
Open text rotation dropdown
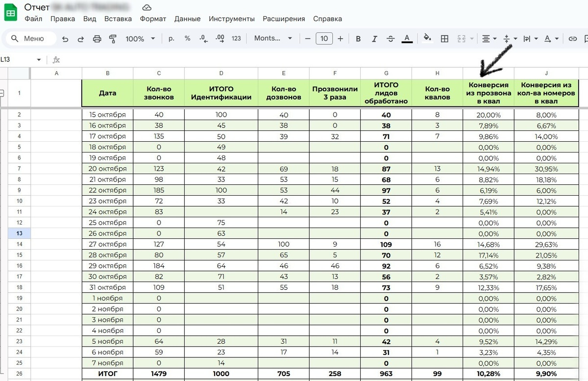coord(551,39)
